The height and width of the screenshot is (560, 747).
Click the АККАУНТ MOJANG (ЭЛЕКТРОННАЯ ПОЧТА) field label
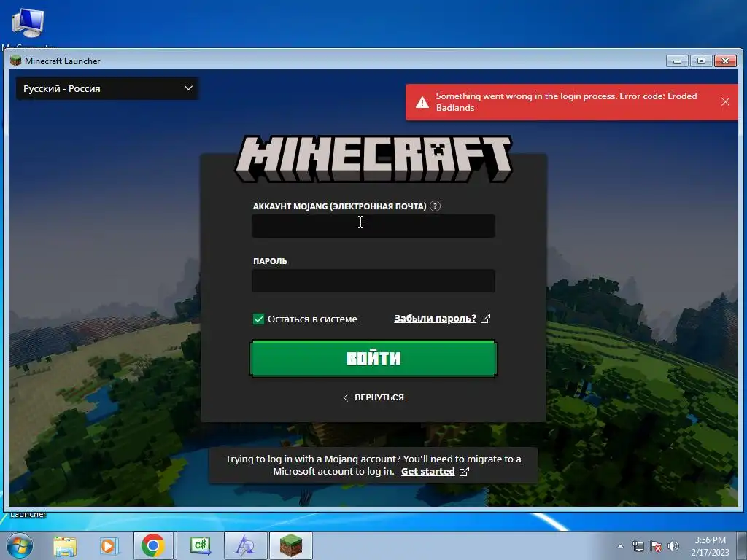(339, 206)
